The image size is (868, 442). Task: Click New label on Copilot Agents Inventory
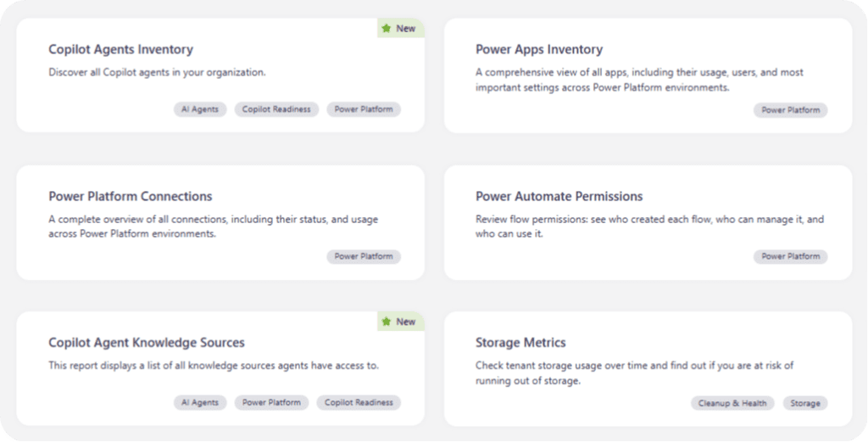(406, 28)
